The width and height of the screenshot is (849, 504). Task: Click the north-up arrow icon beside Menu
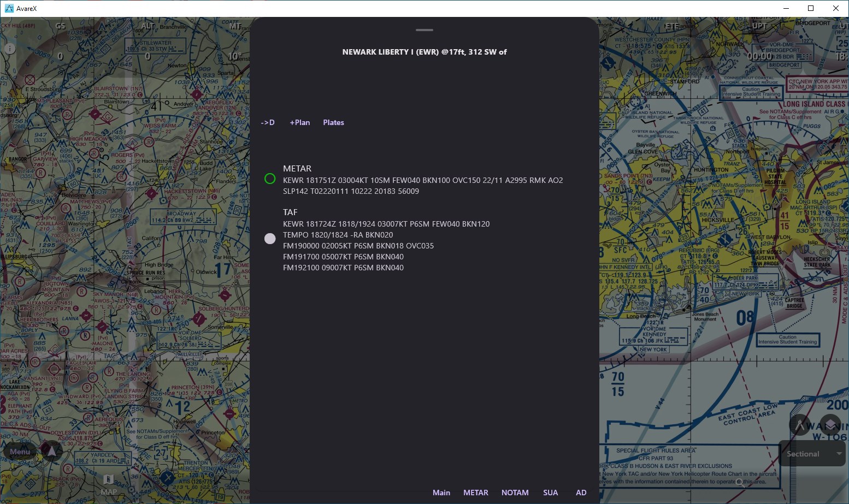pyautogui.click(x=52, y=451)
